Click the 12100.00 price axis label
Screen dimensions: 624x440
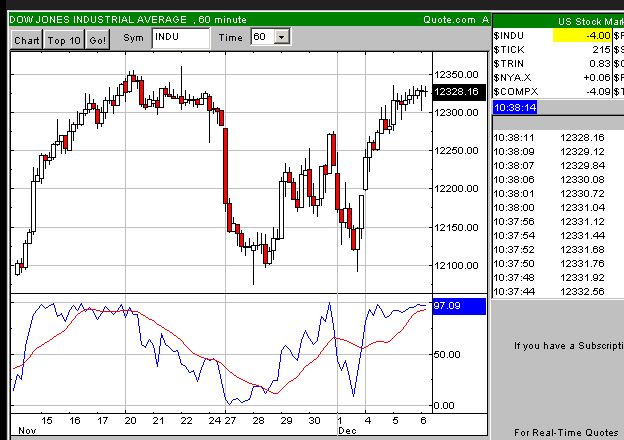[456, 265]
